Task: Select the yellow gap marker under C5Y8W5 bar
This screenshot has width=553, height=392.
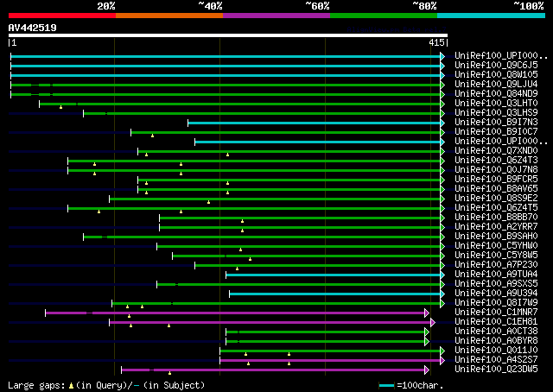Action: click(x=250, y=259)
